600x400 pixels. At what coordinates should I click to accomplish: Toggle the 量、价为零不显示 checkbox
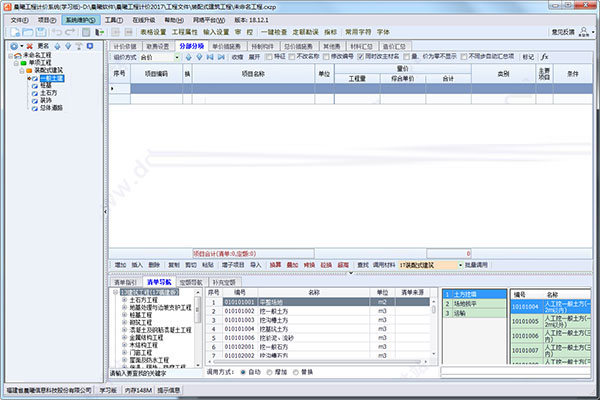click(x=406, y=57)
